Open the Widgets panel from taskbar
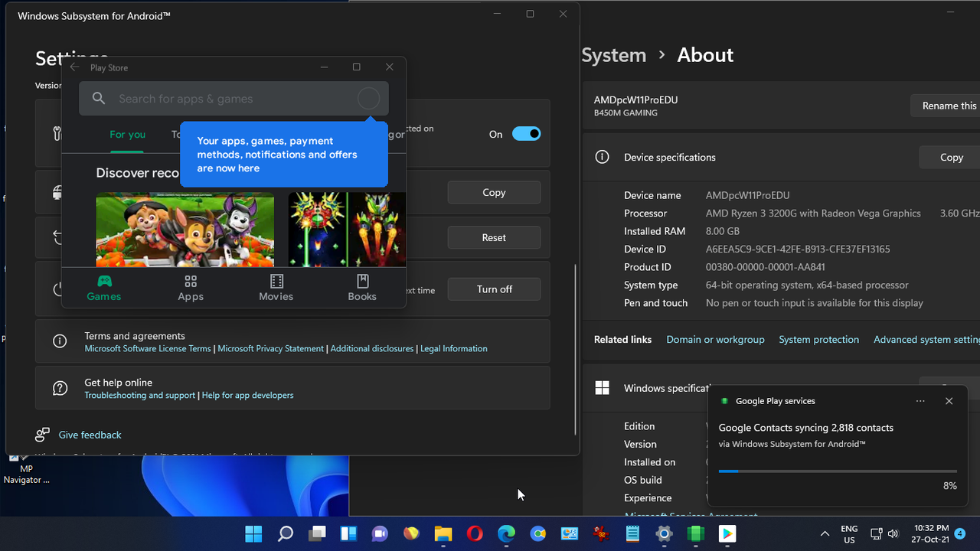Viewport: 980px width, 551px height. (x=348, y=533)
